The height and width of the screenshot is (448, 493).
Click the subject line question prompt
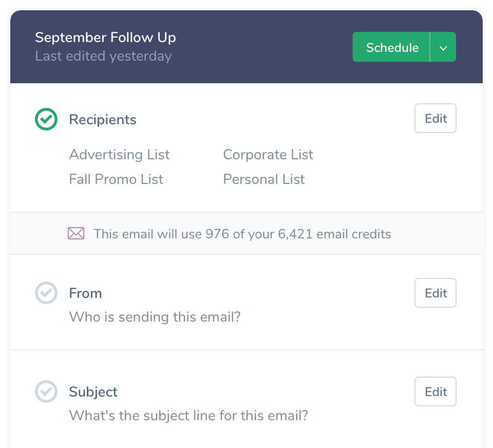coord(188,415)
